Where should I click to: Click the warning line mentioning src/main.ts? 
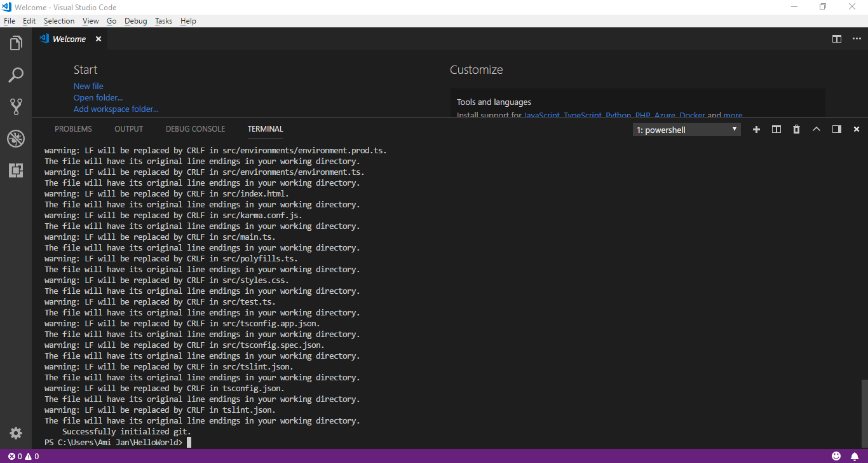coord(160,237)
